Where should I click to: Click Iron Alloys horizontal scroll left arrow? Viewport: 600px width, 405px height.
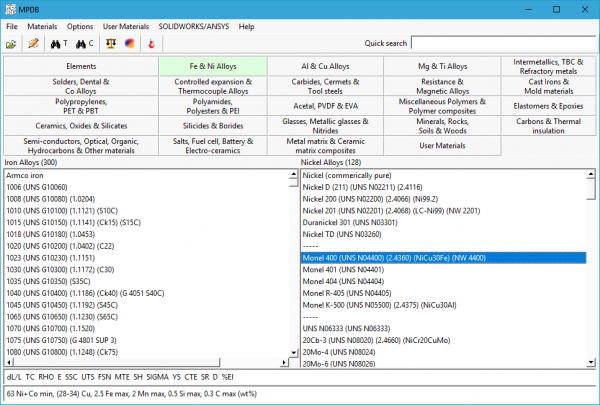[x=9, y=362]
